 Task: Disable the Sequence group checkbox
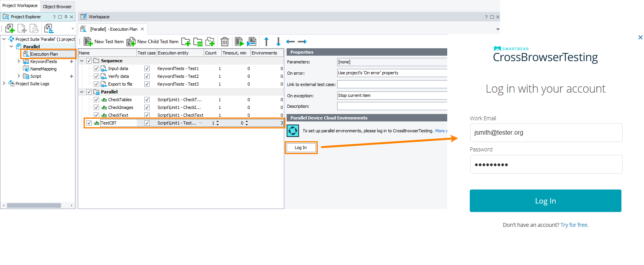click(x=89, y=61)
